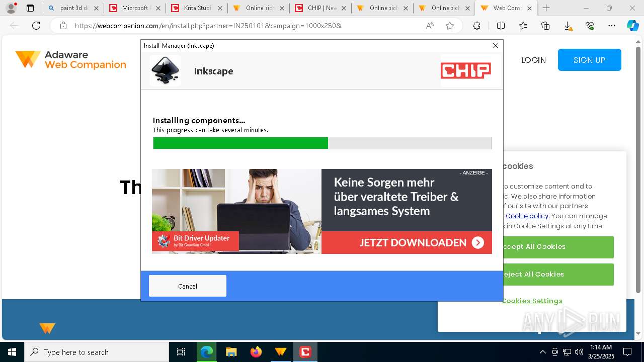
Task: Open Microsoft Edge from taskbar
Action: (207, 352)
